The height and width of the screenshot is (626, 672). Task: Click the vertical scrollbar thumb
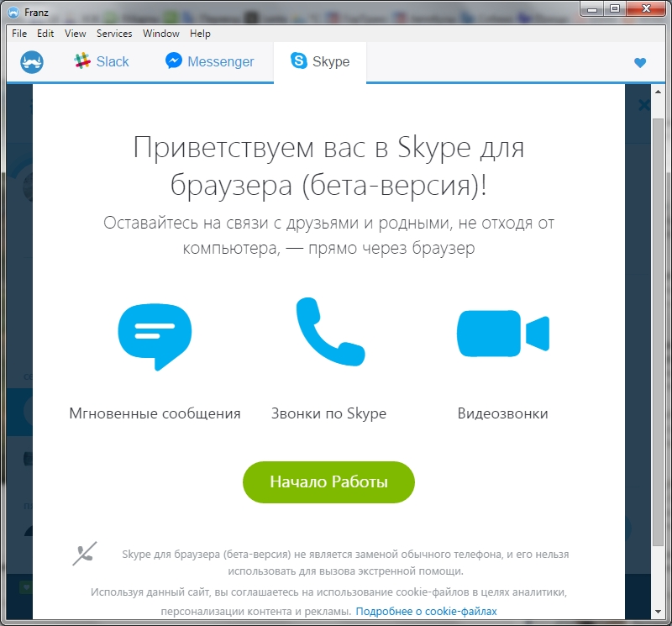click(658, 332)
